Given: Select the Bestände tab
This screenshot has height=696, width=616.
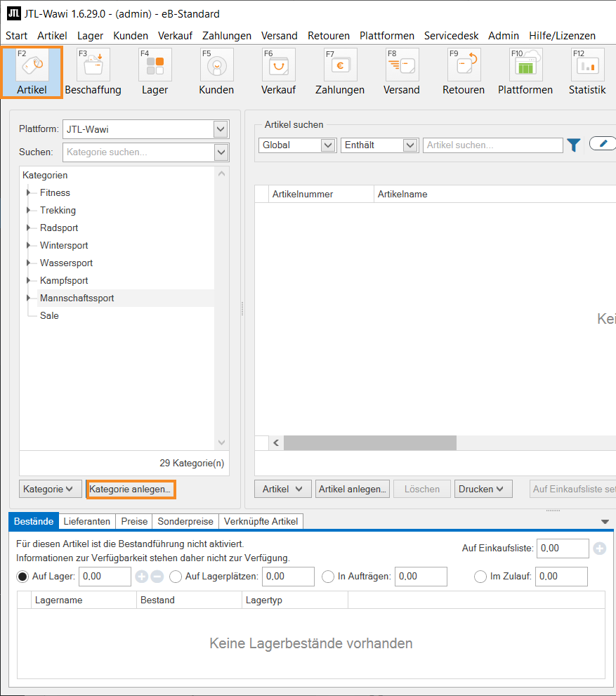Looking at the screenshot, I should 33,522.
